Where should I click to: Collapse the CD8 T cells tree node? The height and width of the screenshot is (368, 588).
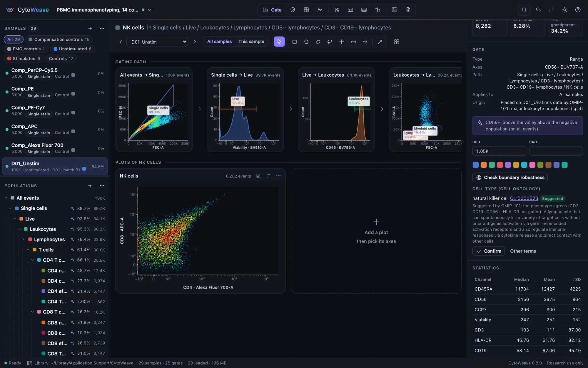(x=32, y=312)
